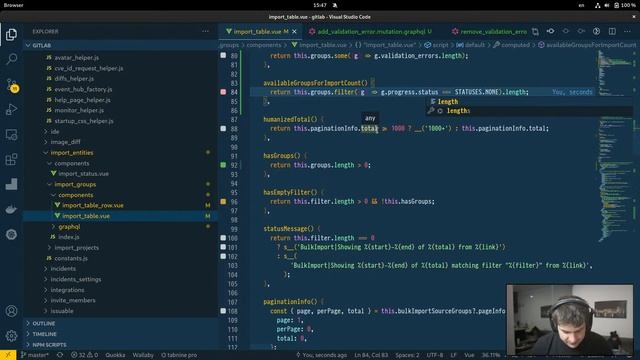This screenshot has height=360, width=640.
Task: Expand the incidents_settings folder
Action: 121,279
